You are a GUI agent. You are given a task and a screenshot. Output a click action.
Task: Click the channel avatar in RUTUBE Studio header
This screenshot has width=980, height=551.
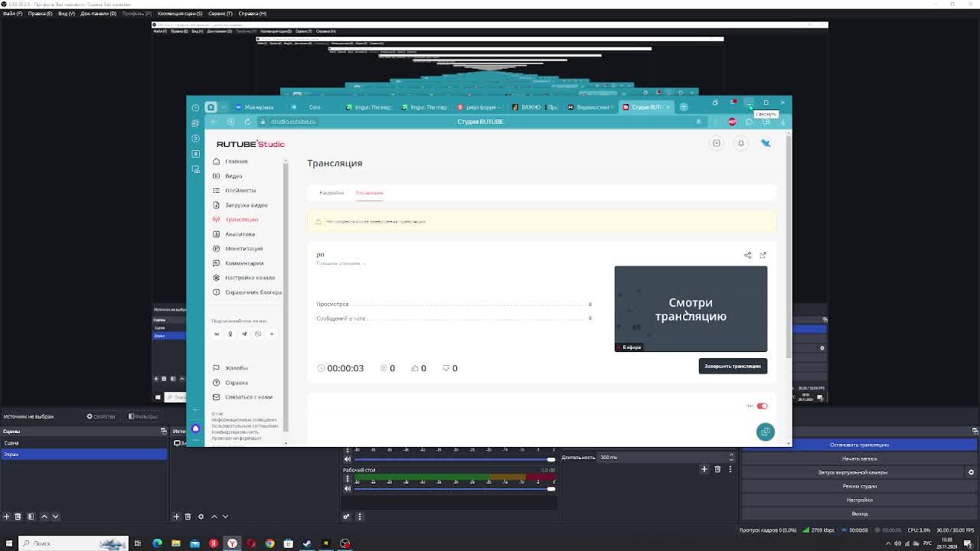(766, 143)
